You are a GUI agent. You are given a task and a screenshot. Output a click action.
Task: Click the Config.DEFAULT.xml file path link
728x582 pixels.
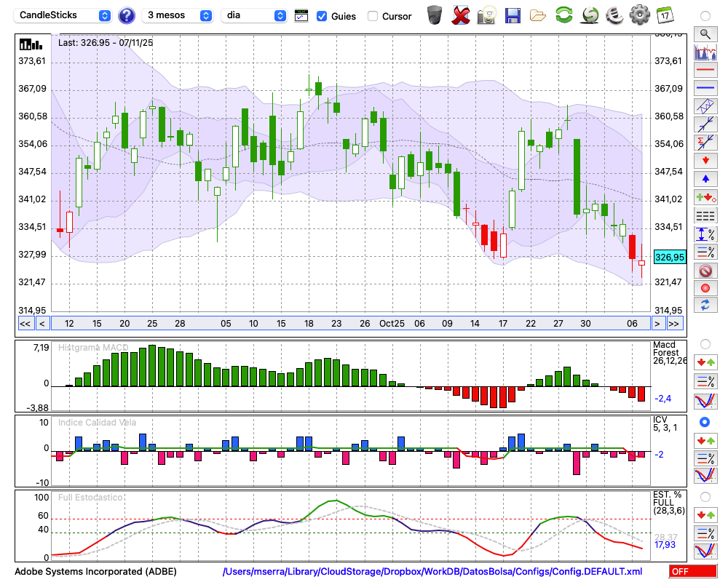[432, 572]
